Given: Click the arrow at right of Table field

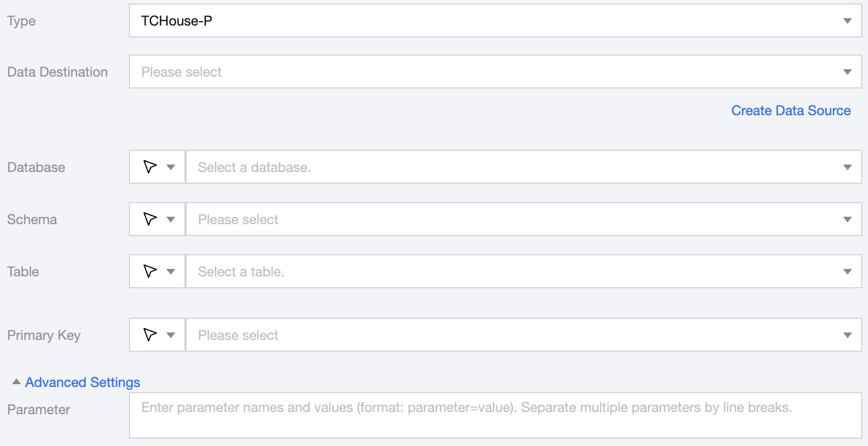Looking at the screenshot, I should tap(848, 272).
